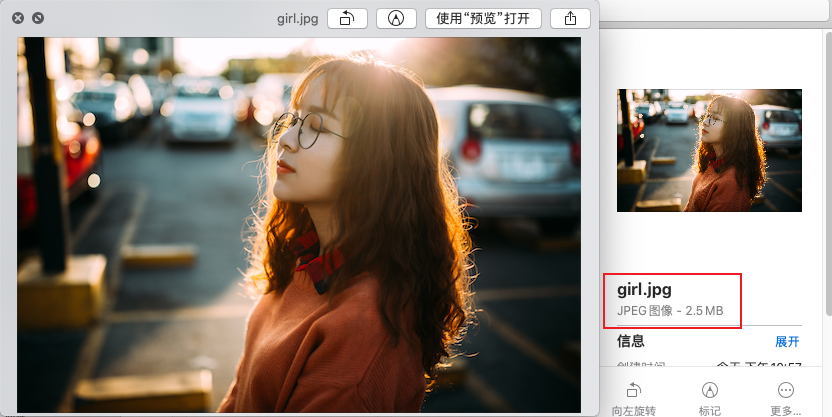Expand file info with 展开 link
The width and height of the screenshot is (832, 417).
click(x=787, y=342)
